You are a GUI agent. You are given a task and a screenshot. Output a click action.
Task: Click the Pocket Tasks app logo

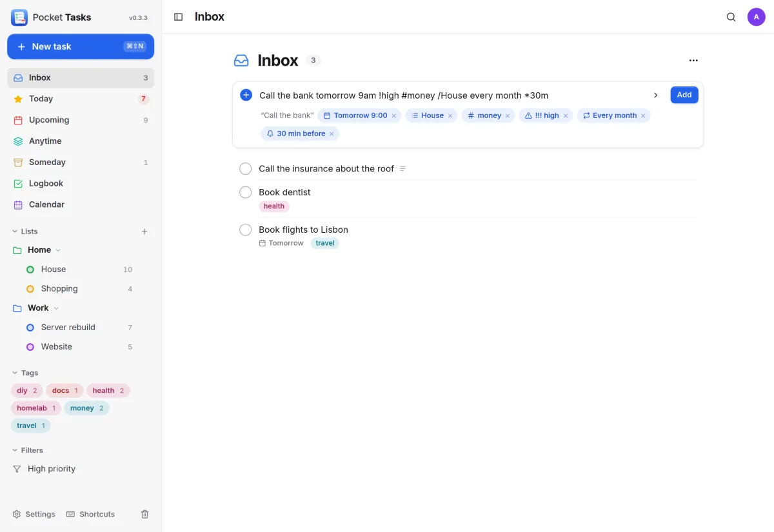pos(19,17)
